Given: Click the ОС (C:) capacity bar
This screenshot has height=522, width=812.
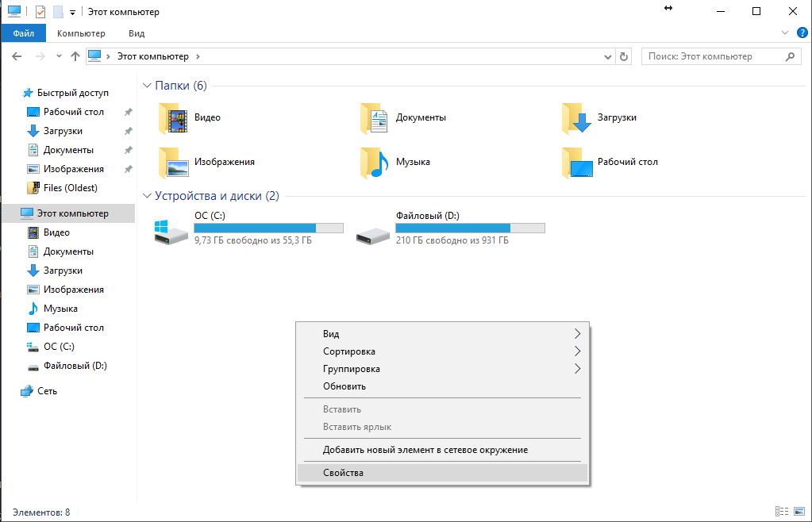Looking at the screenshot, I should click(x=269, y=228).
